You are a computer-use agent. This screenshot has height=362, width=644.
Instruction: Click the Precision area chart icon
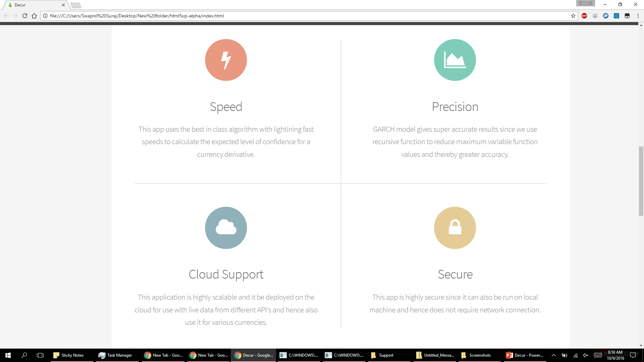(455, 60)
